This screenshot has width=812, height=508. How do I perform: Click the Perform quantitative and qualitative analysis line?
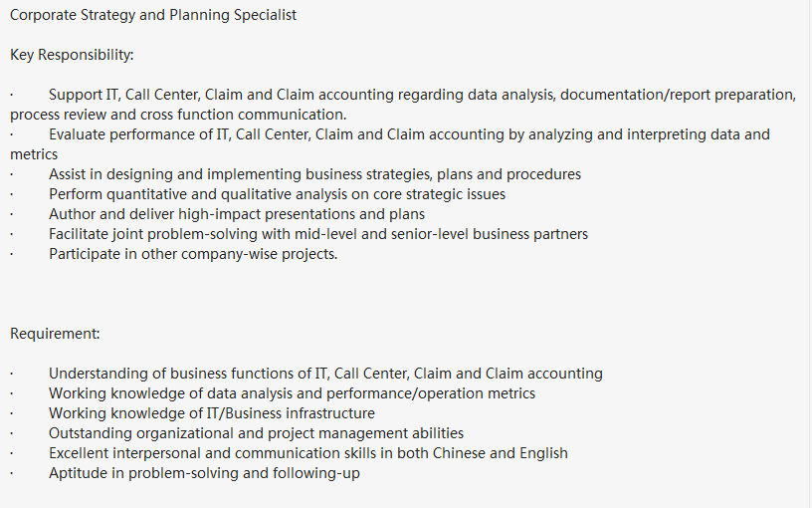pos(277,194)
